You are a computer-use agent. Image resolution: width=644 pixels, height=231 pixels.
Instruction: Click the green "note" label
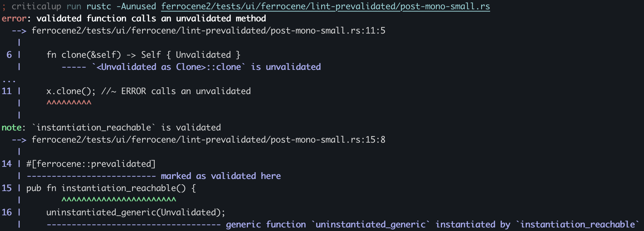pyautogui.click(x=12, y=128)
